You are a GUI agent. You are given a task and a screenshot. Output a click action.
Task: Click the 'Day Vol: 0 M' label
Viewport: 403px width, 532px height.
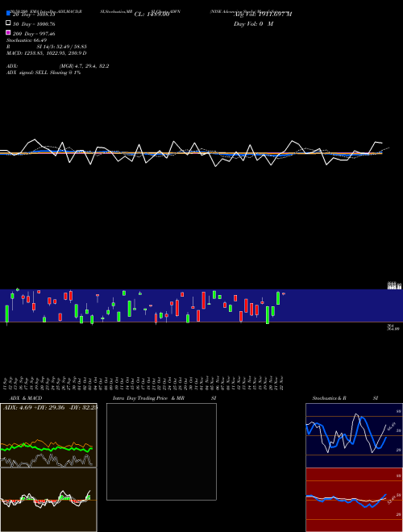point(253,23)
